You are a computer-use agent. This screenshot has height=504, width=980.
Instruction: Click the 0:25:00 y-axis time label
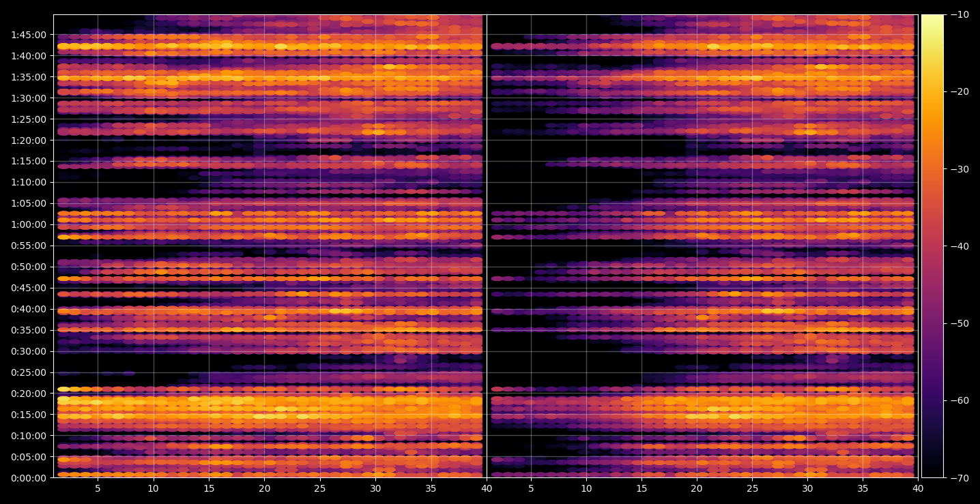[x=29, y=372]
